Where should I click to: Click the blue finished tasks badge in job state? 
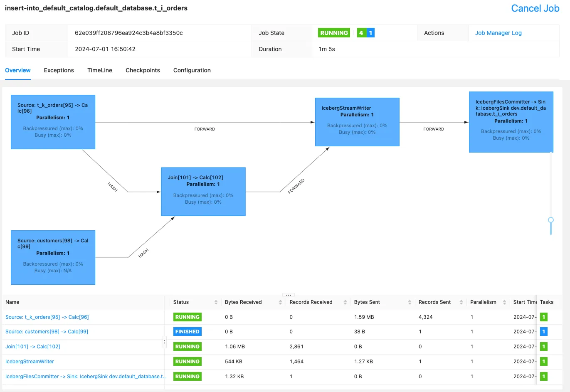click(370, 33)
